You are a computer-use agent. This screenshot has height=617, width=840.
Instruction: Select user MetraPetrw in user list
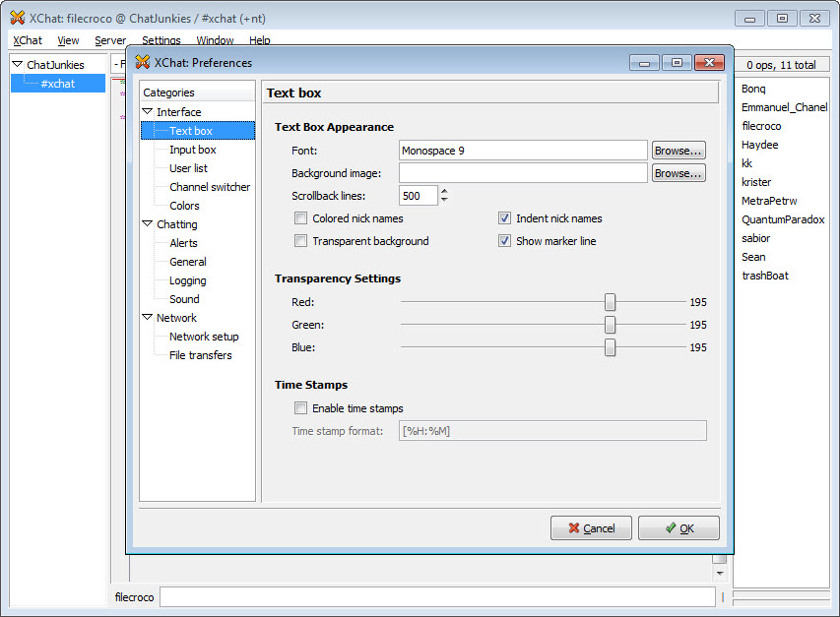tap(769, 201)
